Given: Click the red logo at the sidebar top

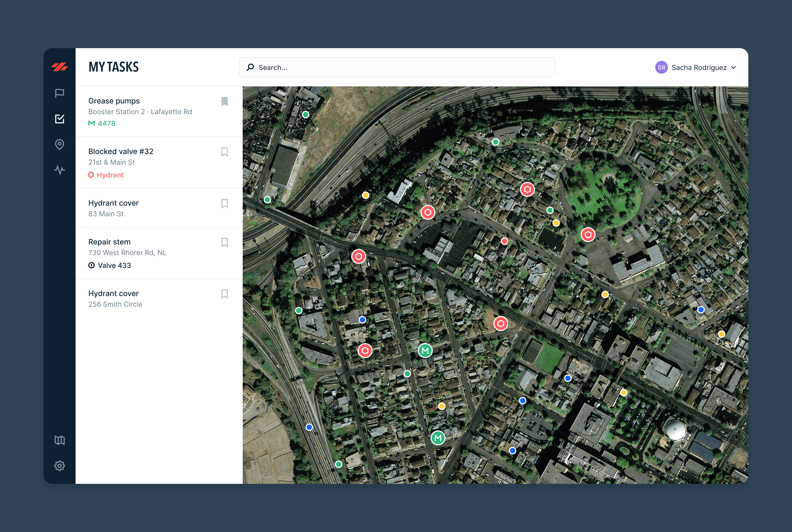Looking at the screenshot, I should click(x=59, y=67).
